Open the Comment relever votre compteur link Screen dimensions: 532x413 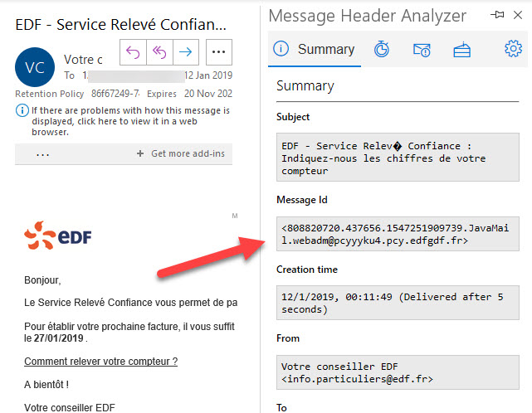coord(100,362)
